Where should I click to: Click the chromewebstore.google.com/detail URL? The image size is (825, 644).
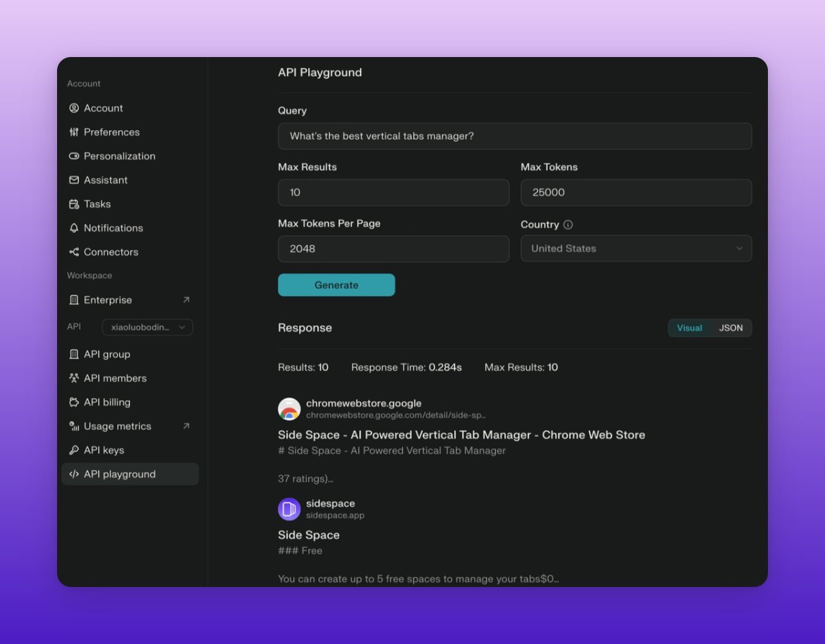pos(396,415)
